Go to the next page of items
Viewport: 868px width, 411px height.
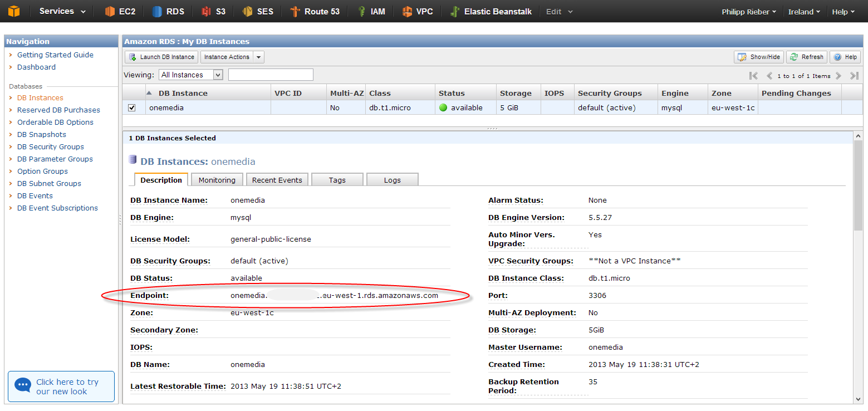click(x=838, y=76)
